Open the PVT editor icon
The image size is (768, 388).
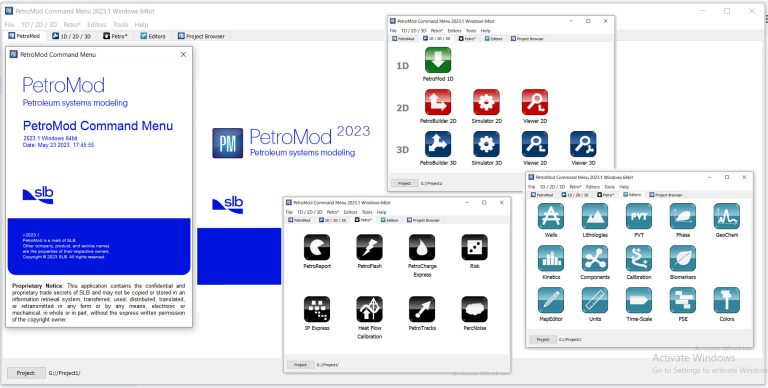pyautogui.click(x=639, y=217)
